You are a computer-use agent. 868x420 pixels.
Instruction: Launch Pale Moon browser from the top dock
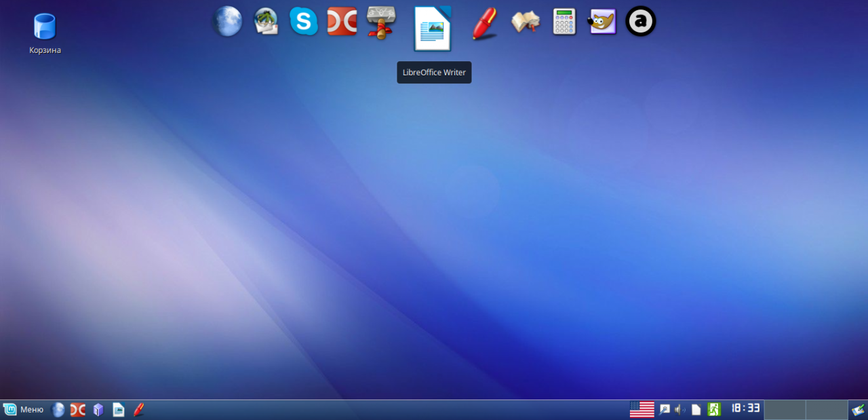(x=227, y=21)
